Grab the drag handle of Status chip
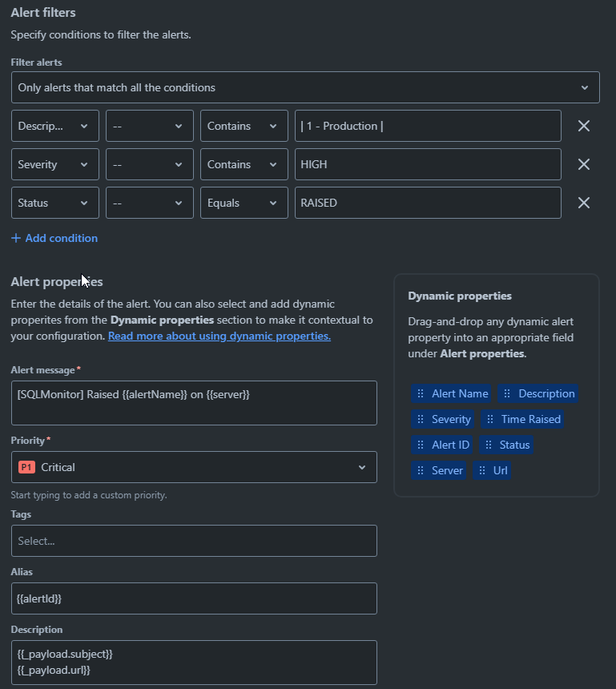Screen dimensions: 616x689 pyautogui.click(x=488, y=445)
